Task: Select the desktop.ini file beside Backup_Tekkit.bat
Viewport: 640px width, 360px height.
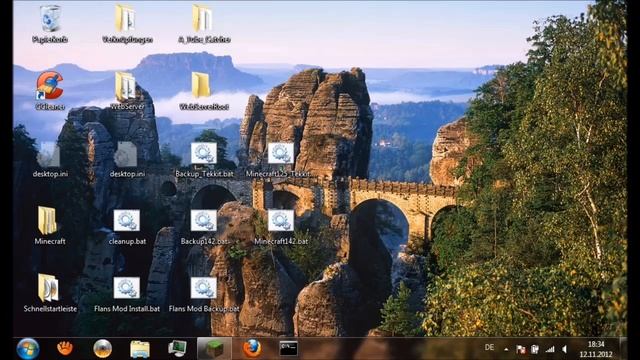Action: [127, 159]
